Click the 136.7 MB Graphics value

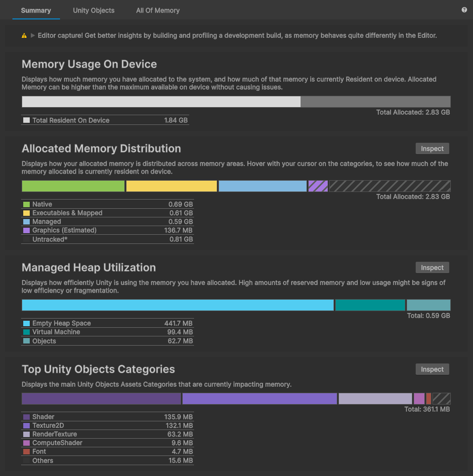pyautogui.click(x=178, y=230)
